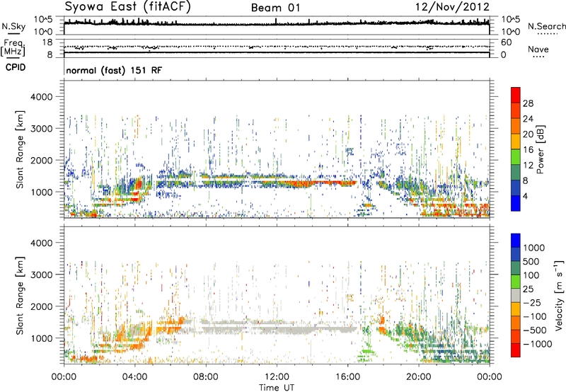
Task: Click the 'Power [dB]' color bar label
Action: click(x=540, y=149)
